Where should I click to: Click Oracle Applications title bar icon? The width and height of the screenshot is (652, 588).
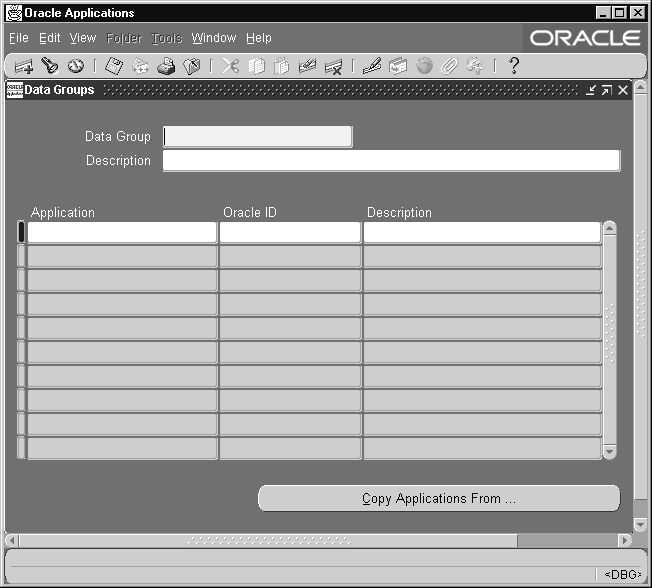pos(14,13)
